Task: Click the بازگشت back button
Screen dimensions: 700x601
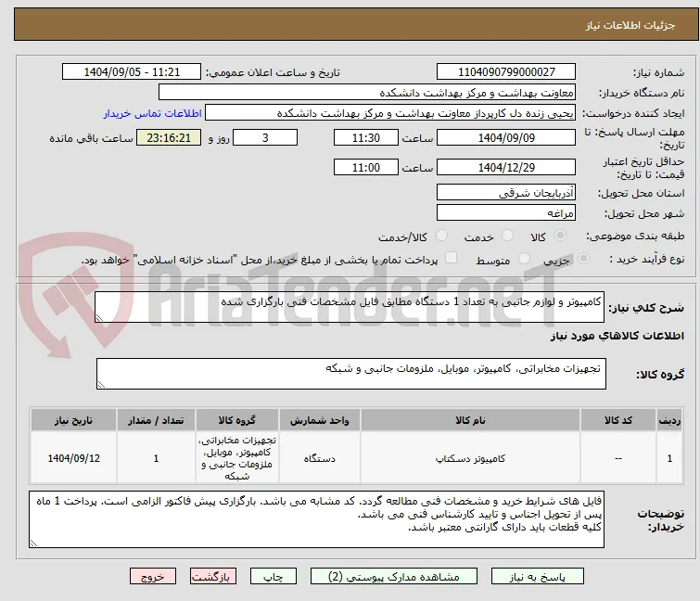Action: pos(213,577)
